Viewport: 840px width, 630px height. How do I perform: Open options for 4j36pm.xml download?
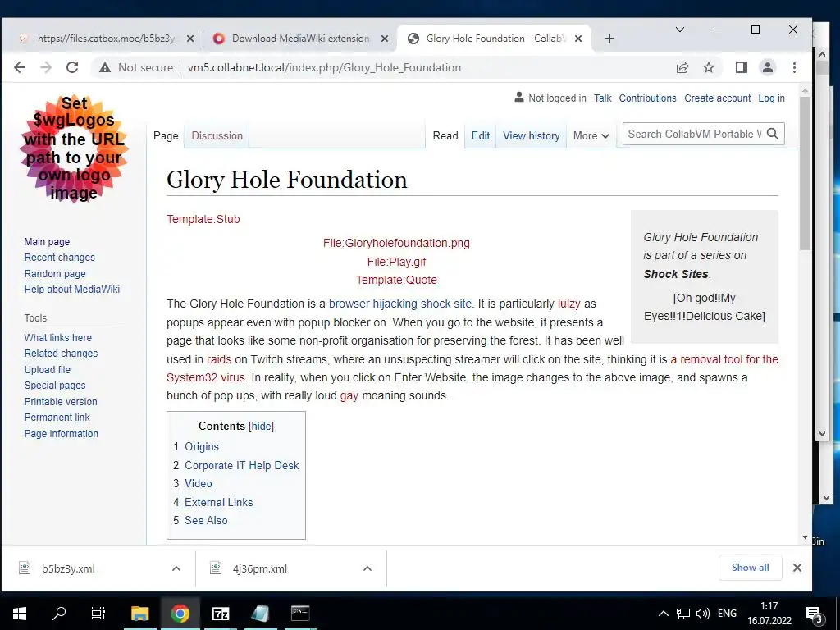coord(367,568)
